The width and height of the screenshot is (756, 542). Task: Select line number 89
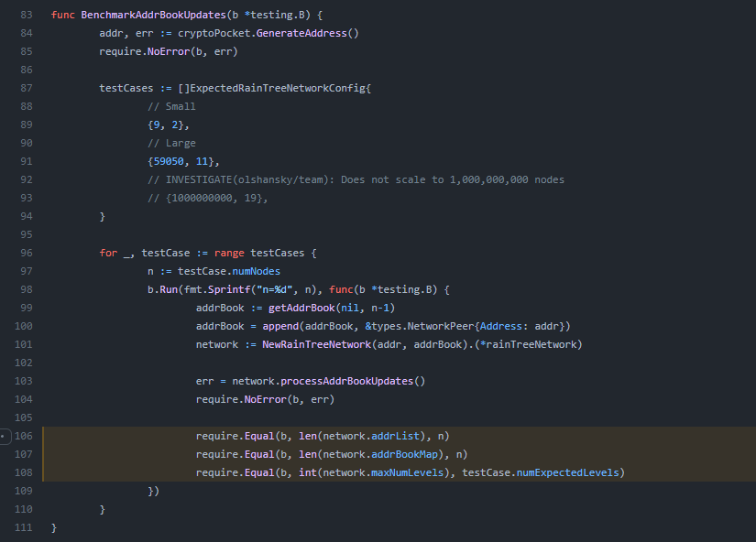tap(27, 125)
